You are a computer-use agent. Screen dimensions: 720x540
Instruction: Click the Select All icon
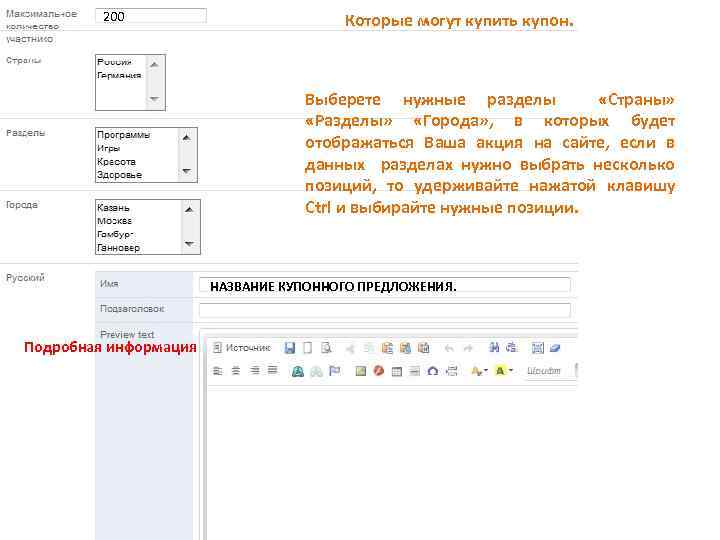coord(537,348)
